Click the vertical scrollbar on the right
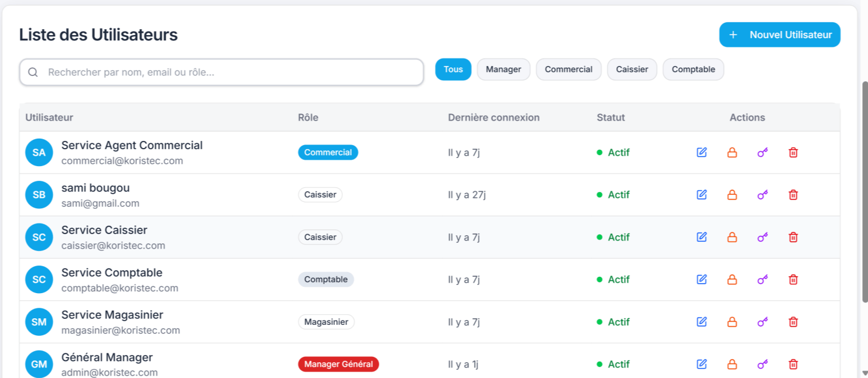The image size is (868, 378). [864, 192]
